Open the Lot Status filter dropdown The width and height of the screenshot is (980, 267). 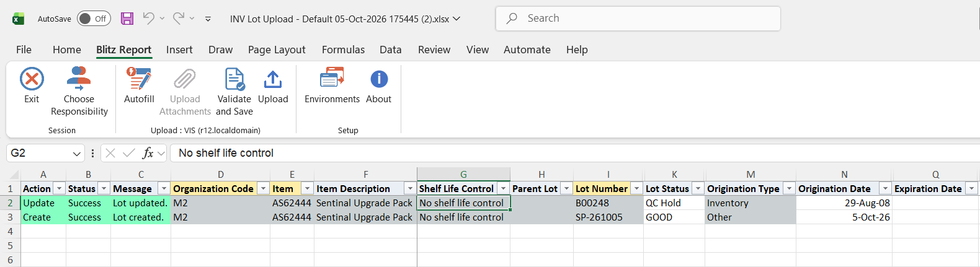[x=698, y=188]
